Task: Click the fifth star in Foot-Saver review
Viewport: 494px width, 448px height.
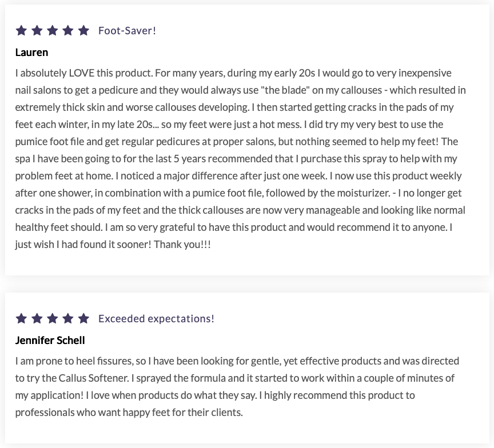Action: coord(83,30)
